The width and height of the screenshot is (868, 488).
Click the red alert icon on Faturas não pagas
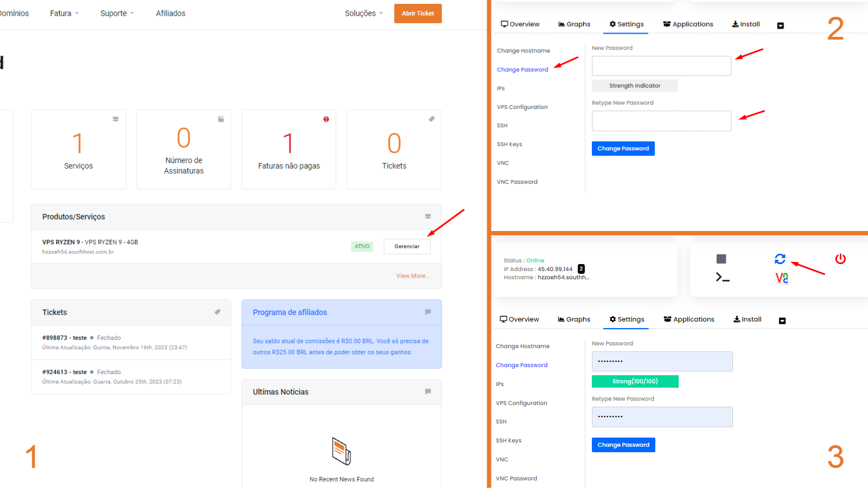pos(326,119)
